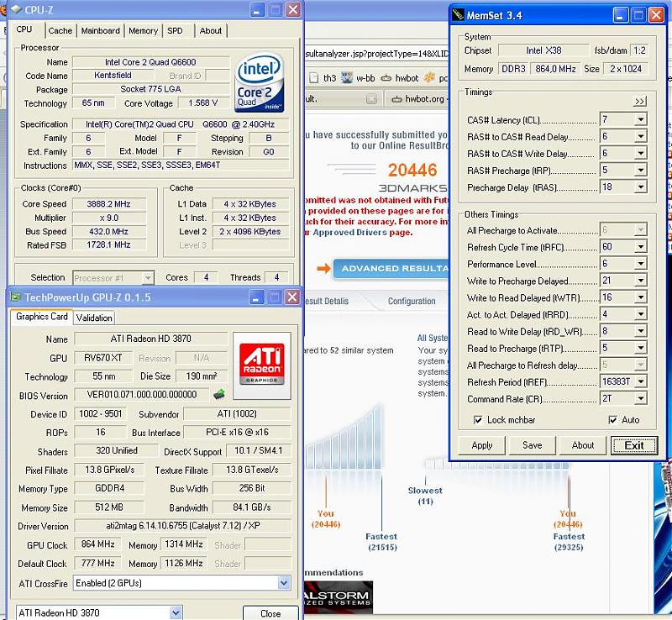Click the Memory frequency value 864,0 MHz
This screenshot has width=672, height=620.
[x=555, y=69]
